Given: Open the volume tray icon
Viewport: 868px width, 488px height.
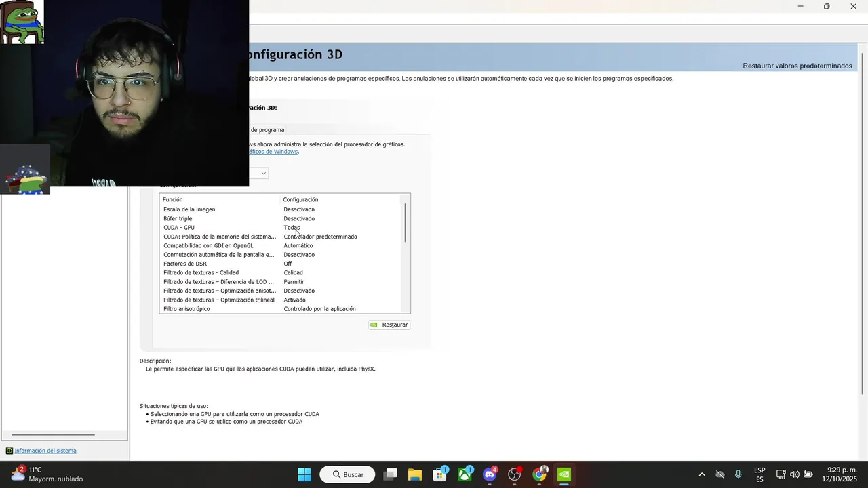Looking at the screenshot, I should [x=794, y=474].
